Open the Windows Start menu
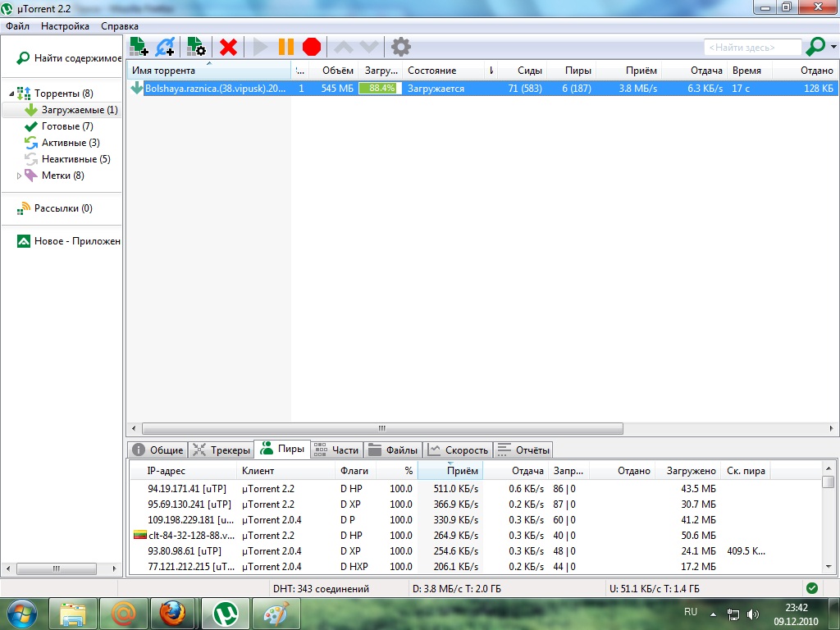840x630 pixels. pos(22,614)
